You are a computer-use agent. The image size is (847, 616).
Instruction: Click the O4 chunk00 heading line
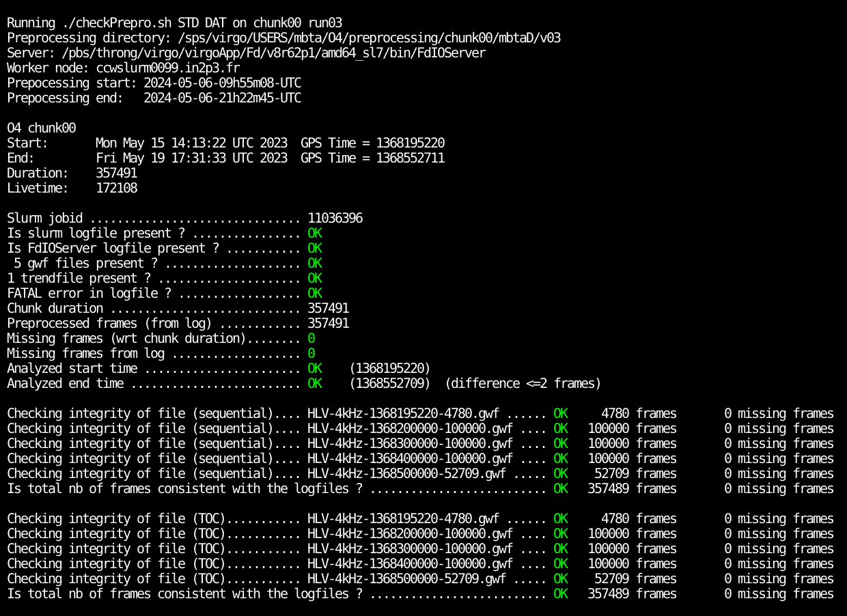coord(41,128)
